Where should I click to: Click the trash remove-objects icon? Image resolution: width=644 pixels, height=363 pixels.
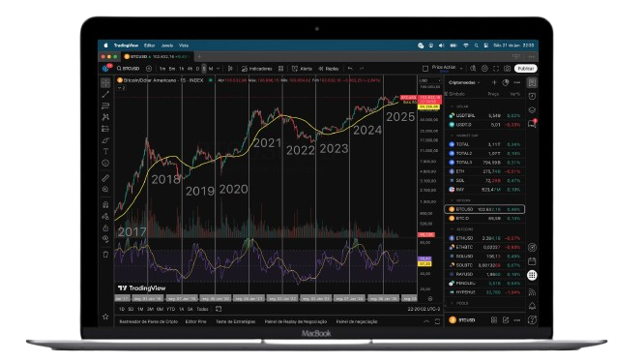pos(105,254)
